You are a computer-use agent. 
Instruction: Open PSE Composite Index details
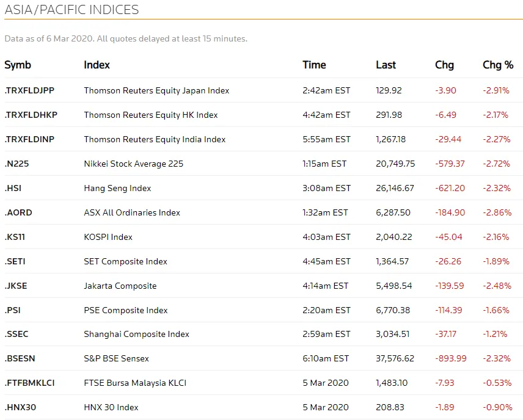126,310
